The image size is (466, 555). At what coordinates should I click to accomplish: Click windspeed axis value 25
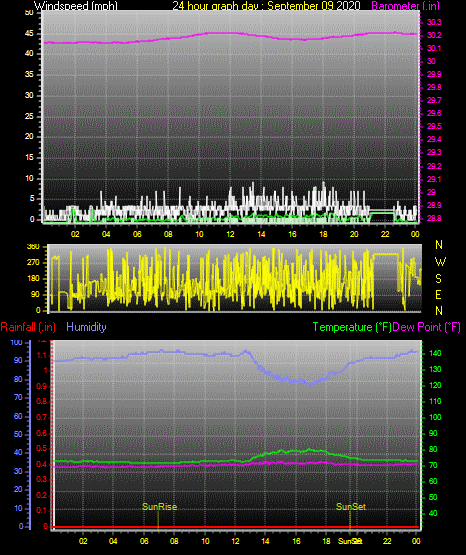(x=29, y=116)
